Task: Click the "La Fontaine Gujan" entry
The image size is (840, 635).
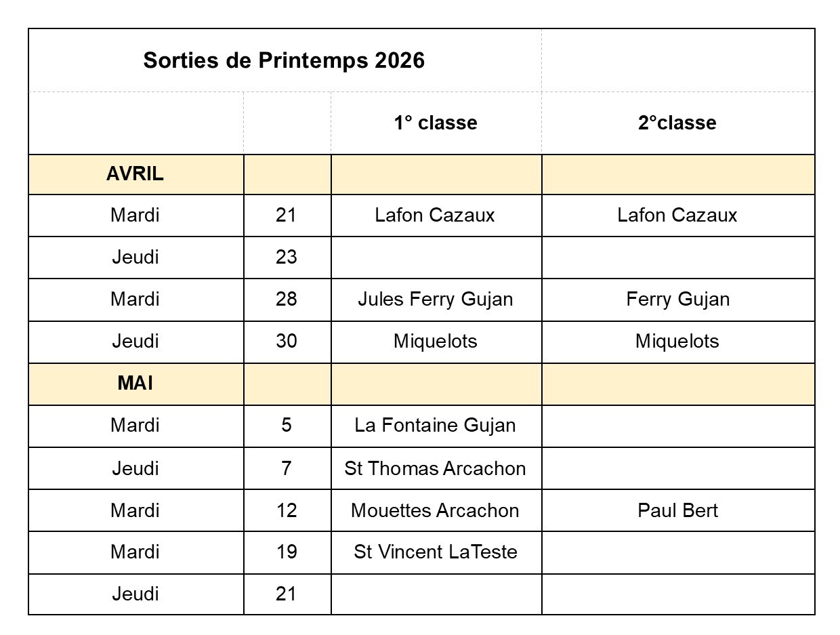Action: (x=436, y=426)
